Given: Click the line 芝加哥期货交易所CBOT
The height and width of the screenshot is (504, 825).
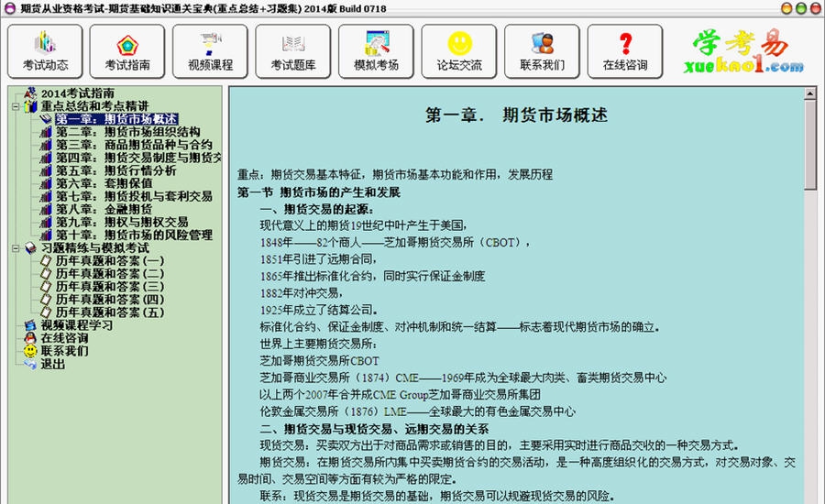Looking at the screenshot, I should [x=319, y=361].
